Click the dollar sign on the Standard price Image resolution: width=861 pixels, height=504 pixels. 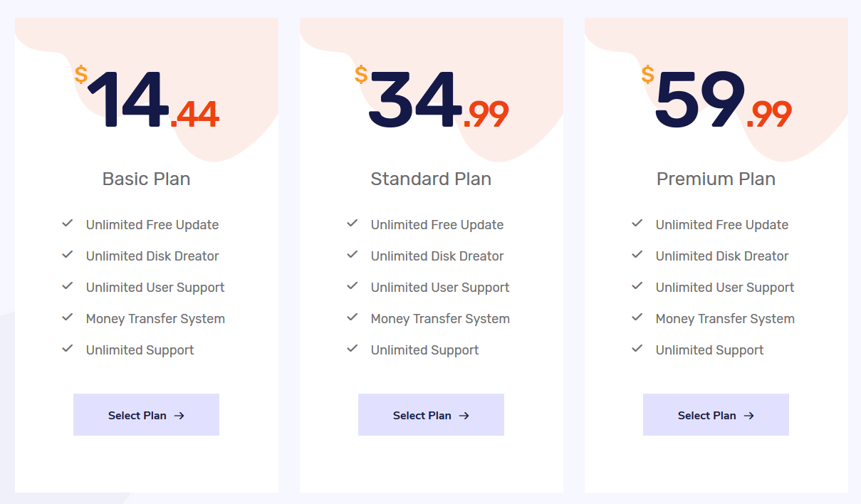pos(361,75)
